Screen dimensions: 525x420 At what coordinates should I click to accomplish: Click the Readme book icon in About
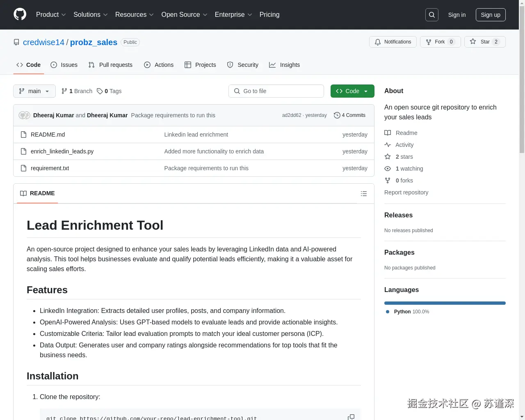(x=387, y=133)
